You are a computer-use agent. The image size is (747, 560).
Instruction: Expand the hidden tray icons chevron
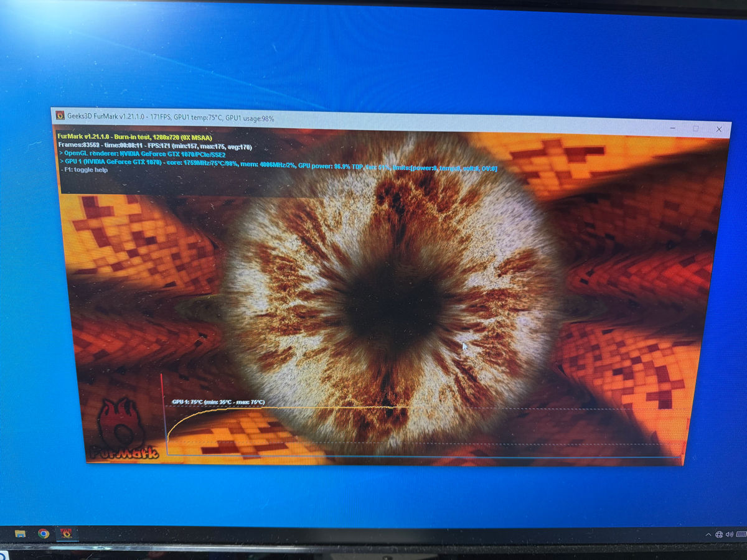click(x=708, y=534)
